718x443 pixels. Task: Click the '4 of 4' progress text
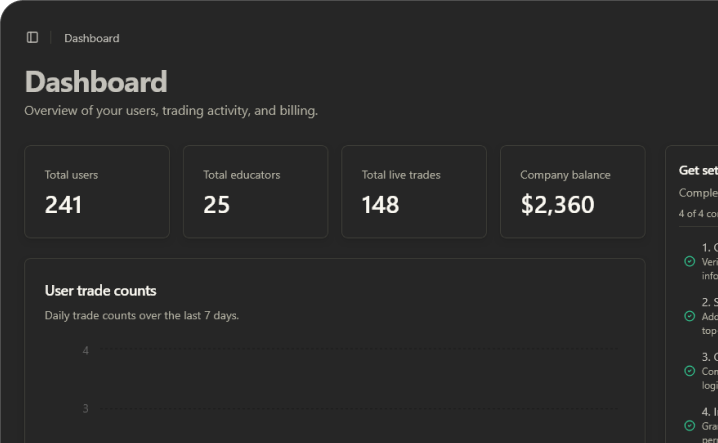(698, 213)
